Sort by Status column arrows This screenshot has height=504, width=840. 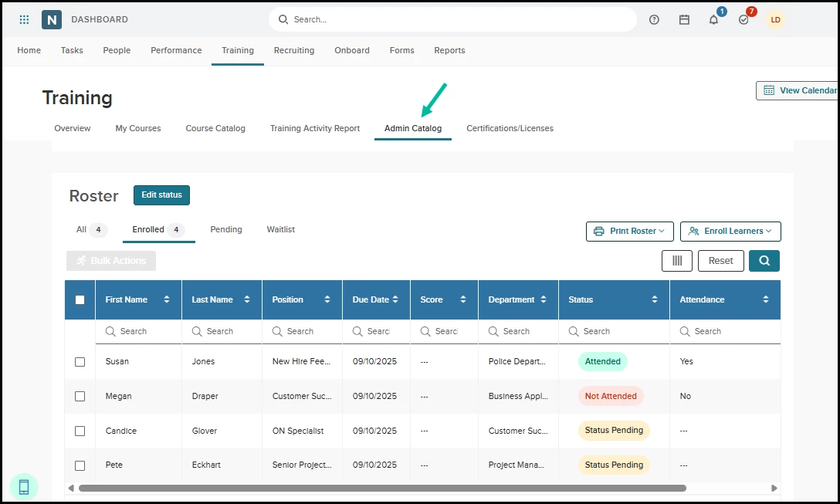(655, 299)
